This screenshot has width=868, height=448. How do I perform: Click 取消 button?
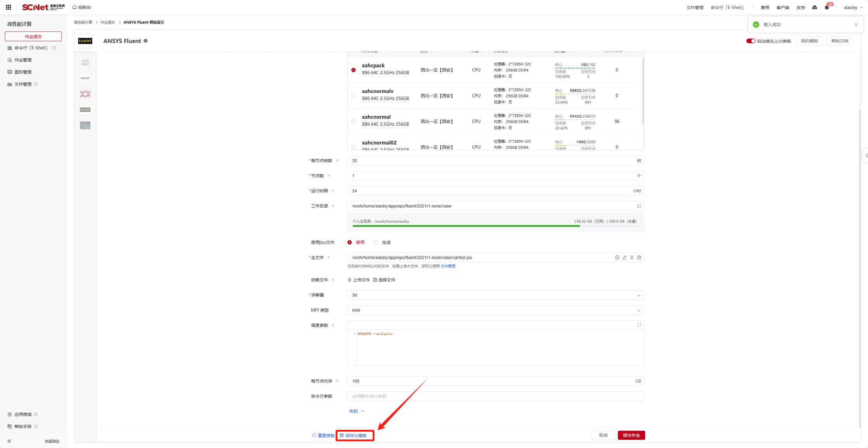tap(603, 435)
